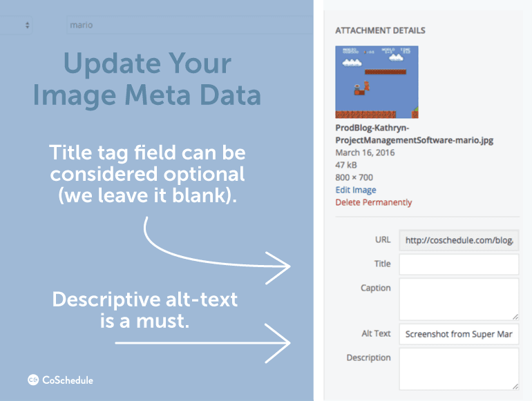
Task: Click the Description box resize handle
Action: (x=514, y=385)
